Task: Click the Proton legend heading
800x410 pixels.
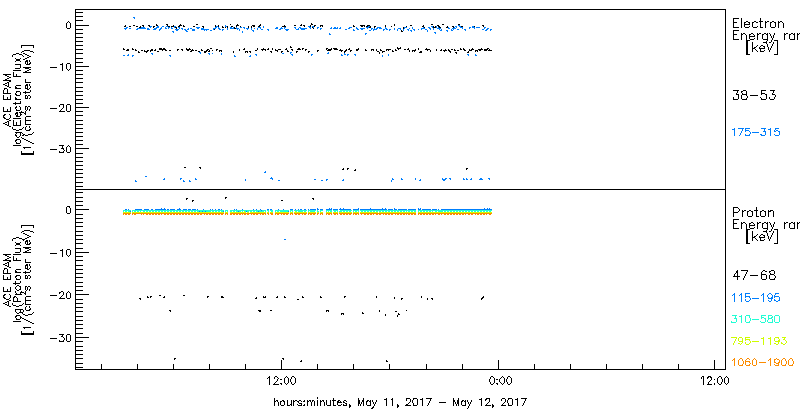Action: pyautogui.click(x=753, y=212)
